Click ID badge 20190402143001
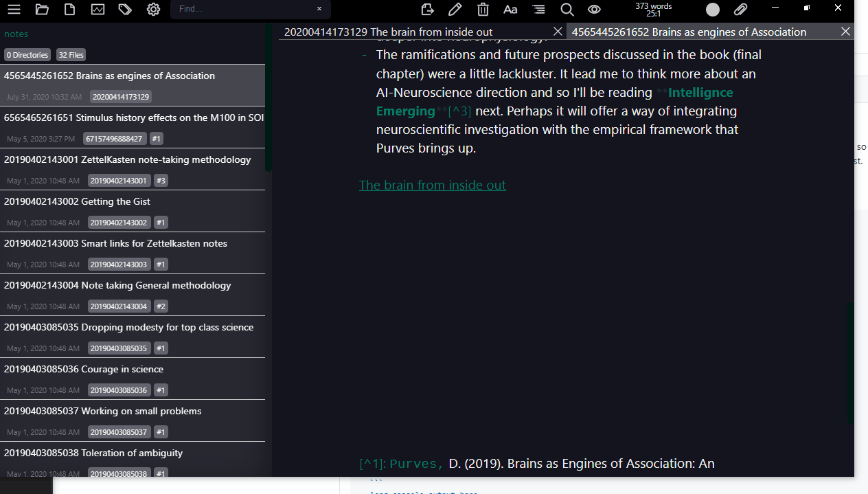 (x=119, y=181)
